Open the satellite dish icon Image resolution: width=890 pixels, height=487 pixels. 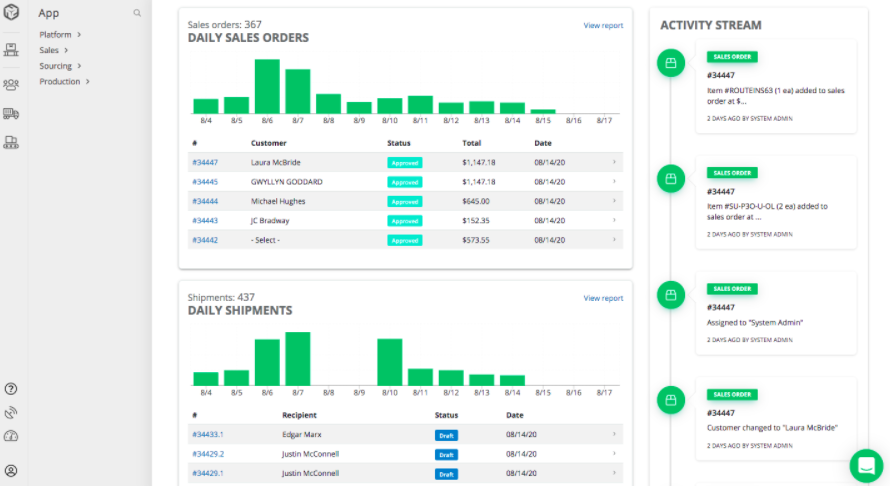tap(12, 412)
